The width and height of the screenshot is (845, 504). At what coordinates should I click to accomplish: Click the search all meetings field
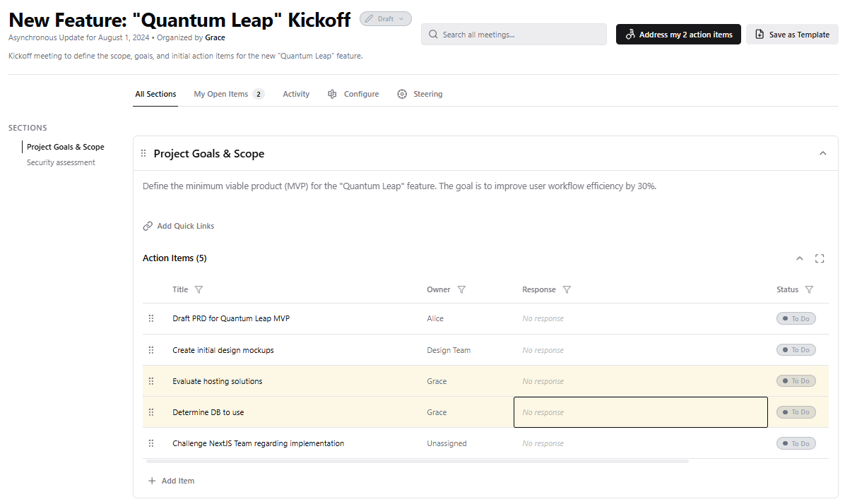514,35
